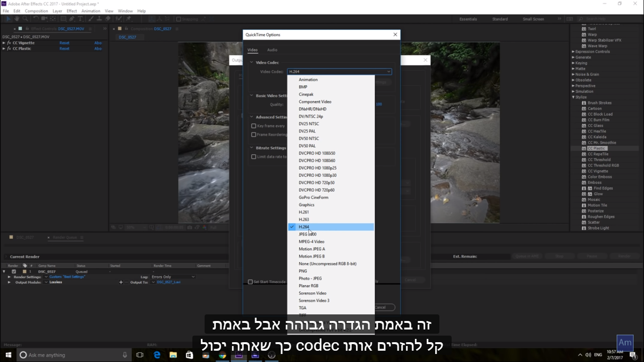Uncheck render checkbox for DSC_0527 queue item
This screenshot has height=362, width=644.
click(x=14, y=271)
